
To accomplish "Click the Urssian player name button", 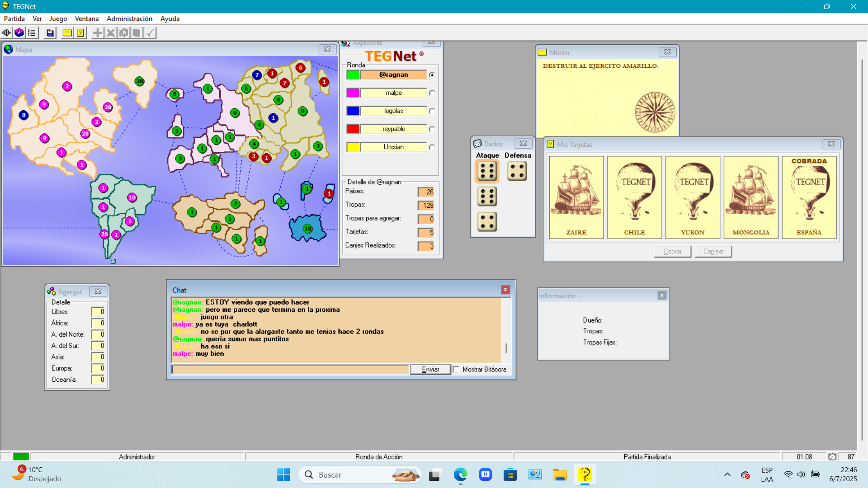I will pos(393,147).
